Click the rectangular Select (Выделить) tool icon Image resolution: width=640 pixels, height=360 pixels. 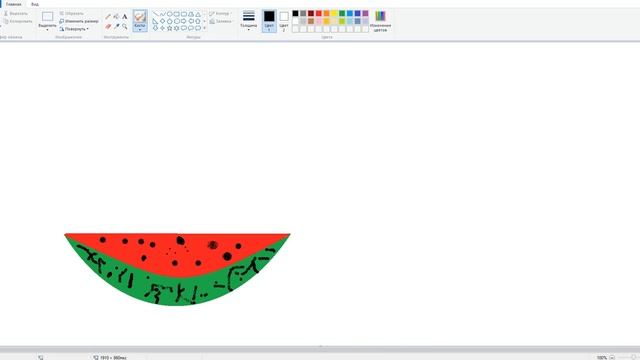point(47,16)
